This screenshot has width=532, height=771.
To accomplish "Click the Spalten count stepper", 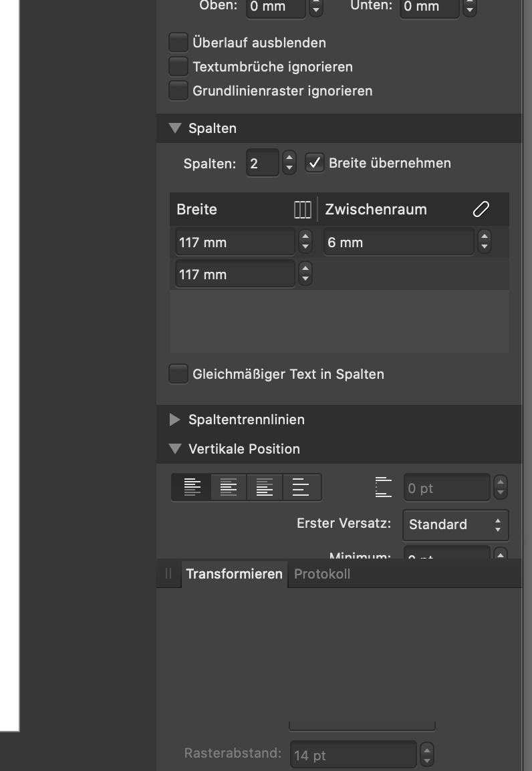I will pyautogui.click(x=289, y=163).
